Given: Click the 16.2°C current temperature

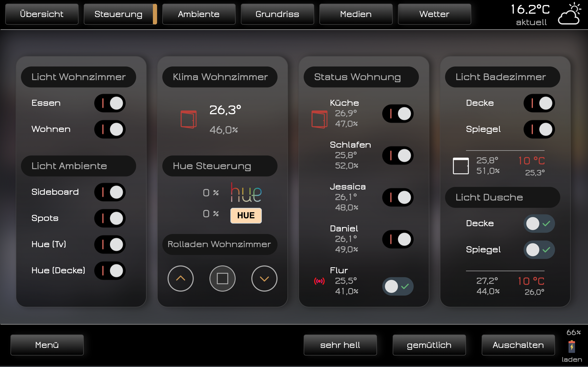Looking at the screenshot, I should point(530,9).
